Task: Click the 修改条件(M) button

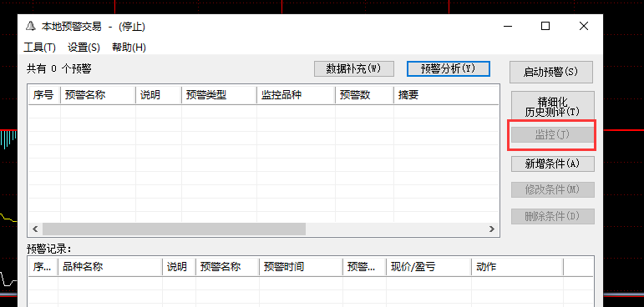Action: pyautogui.click(x=553, y=189)
